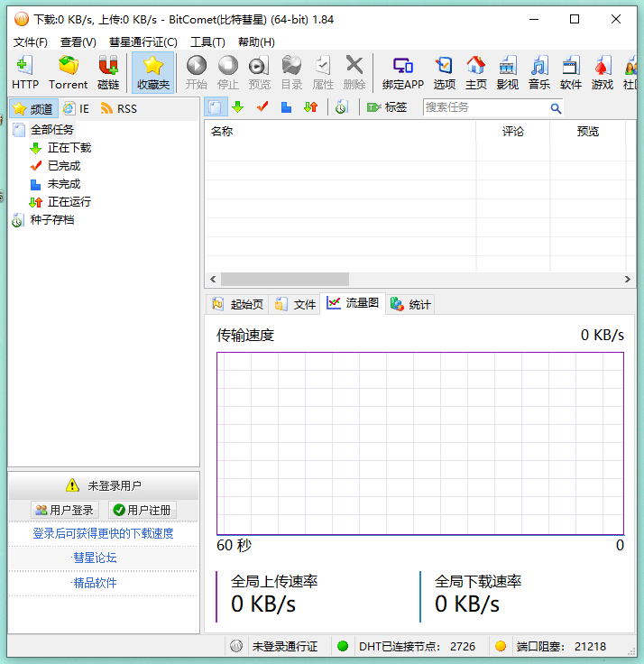Filter tasks by incomplete blue icon
The image size is (644, 664).
pyautogui.click(x=286, y=107)
